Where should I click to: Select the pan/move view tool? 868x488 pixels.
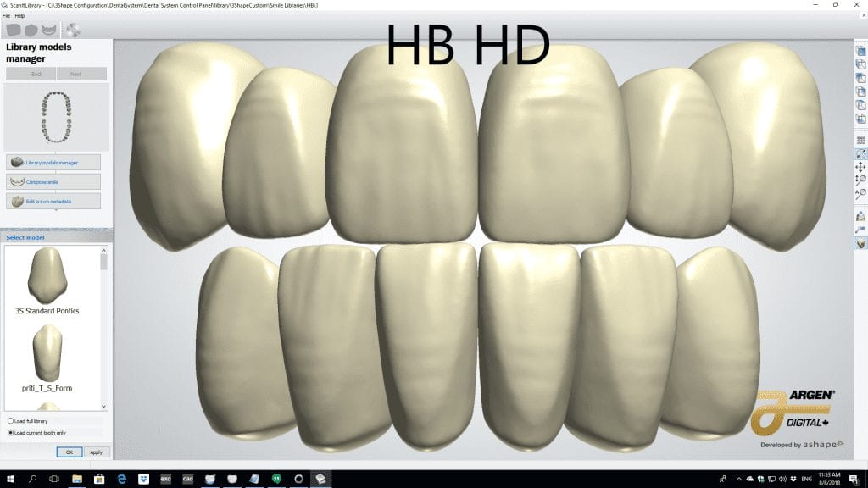pos(860,167)
